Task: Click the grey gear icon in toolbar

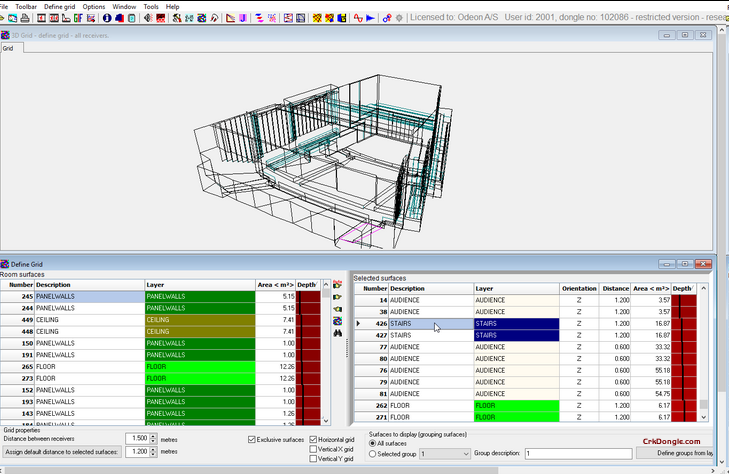Action: click(x=401, y=18)
